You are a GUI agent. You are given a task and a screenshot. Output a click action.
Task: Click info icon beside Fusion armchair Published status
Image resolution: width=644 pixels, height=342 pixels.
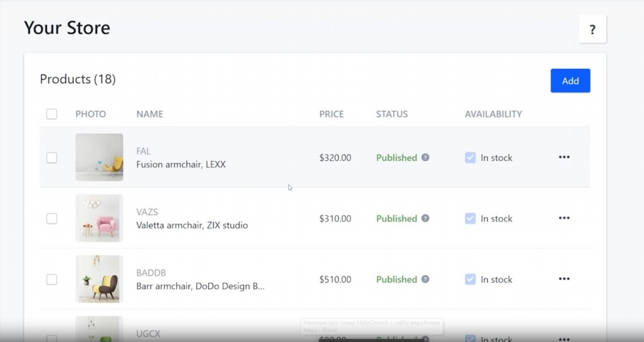pos(425,157)
